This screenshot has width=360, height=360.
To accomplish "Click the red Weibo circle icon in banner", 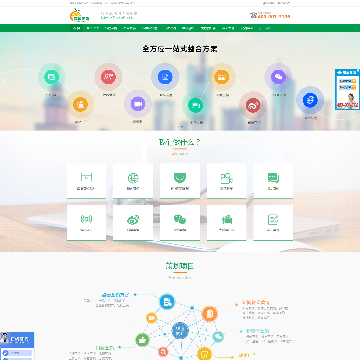I will (x=253, y=106).
